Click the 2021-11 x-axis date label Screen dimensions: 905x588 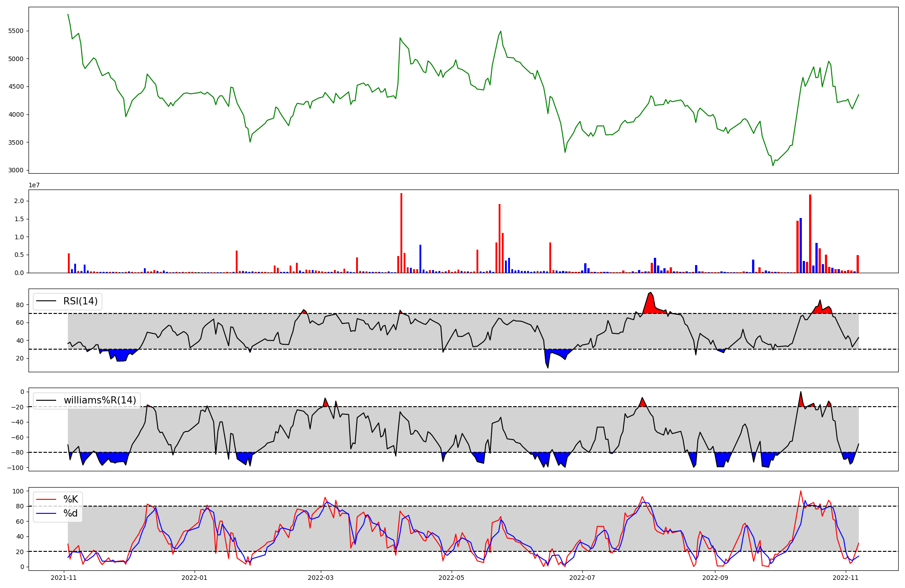coord(64,578)
